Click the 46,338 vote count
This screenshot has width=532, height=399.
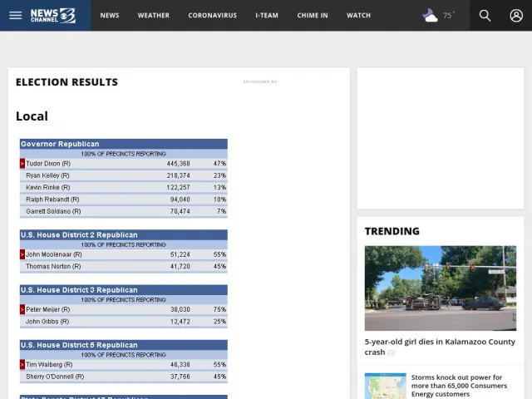click(180, 364)
